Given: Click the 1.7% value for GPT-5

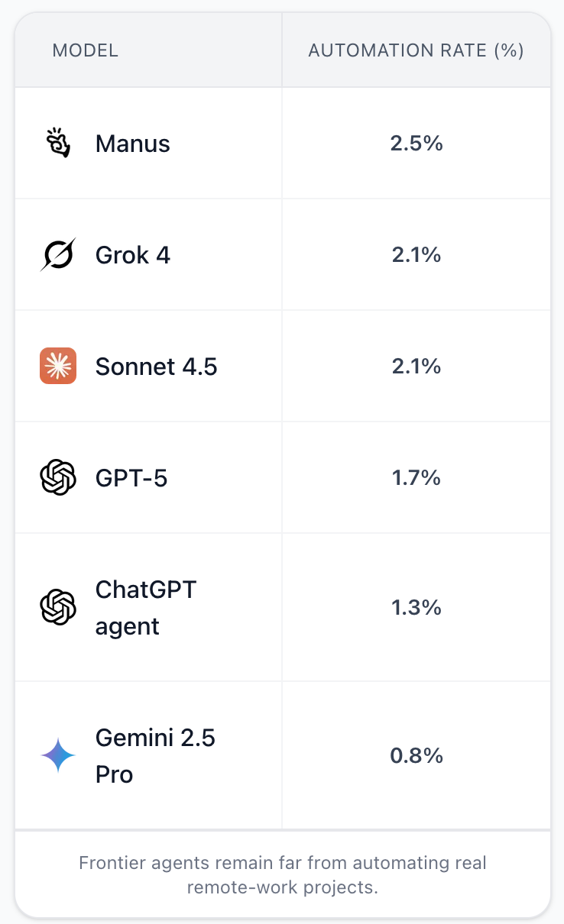Looking at the screenshot, I should (x=417, y=478).
